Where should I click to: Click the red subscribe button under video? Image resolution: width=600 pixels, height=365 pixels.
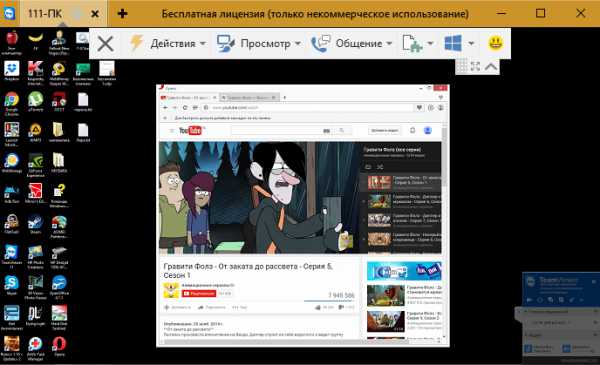pos(199,293)
